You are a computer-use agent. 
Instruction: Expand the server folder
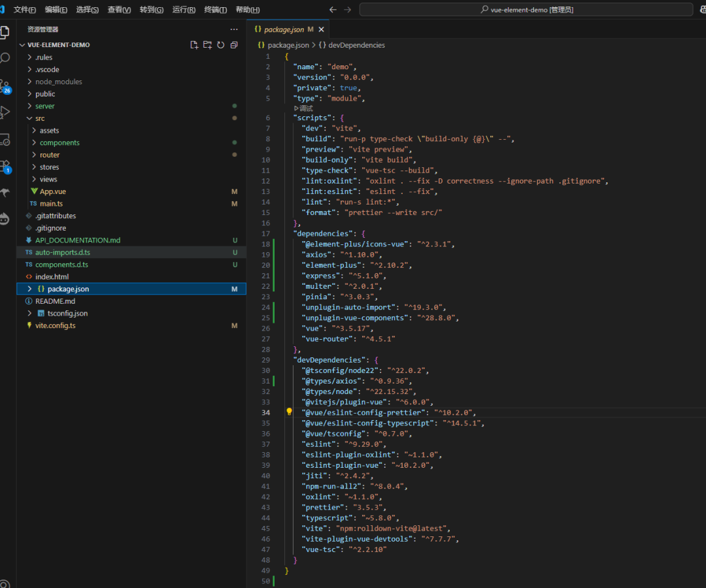[44, 106]
